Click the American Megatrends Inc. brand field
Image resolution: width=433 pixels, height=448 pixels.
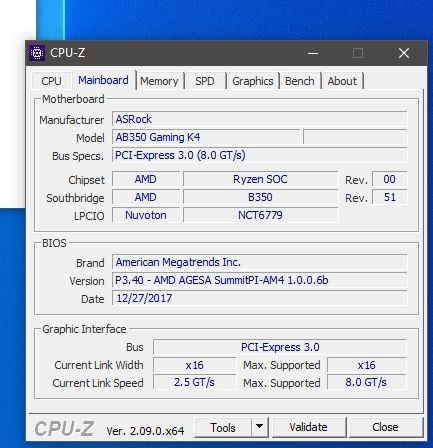(259, 262)
